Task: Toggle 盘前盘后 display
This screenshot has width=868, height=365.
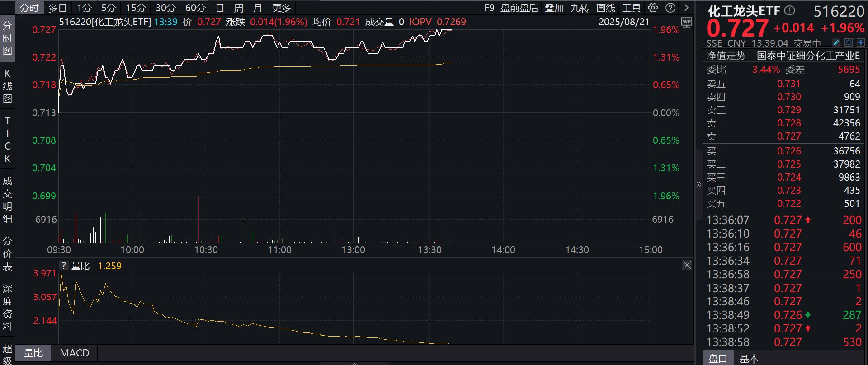Action: coord(519,8)
